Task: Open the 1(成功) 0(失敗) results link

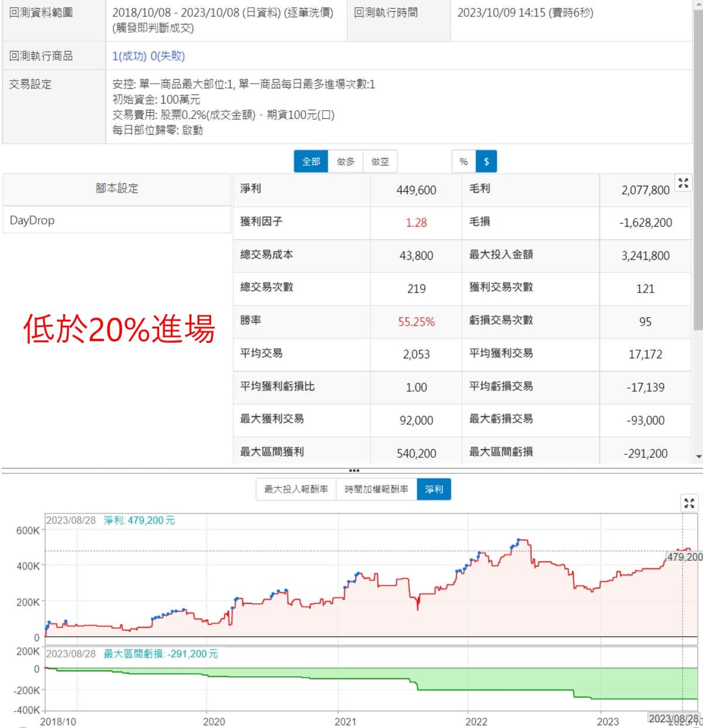Action: (148, 56)
